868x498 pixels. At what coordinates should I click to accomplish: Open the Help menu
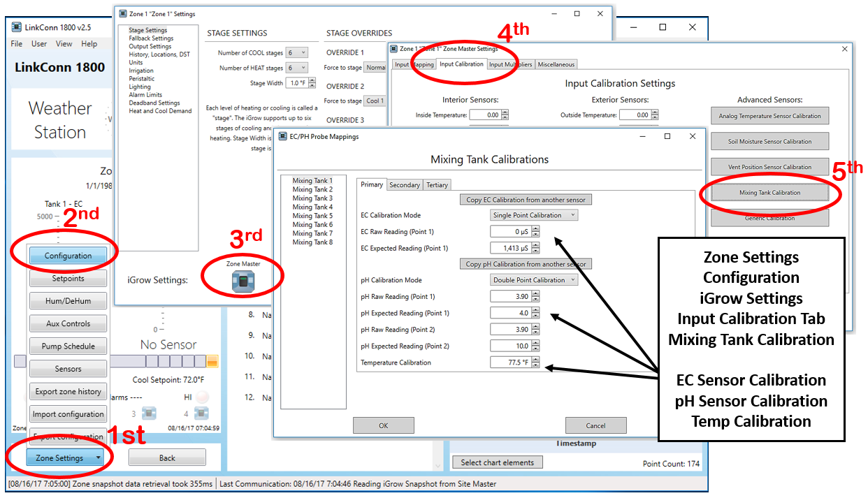(89, 44)
